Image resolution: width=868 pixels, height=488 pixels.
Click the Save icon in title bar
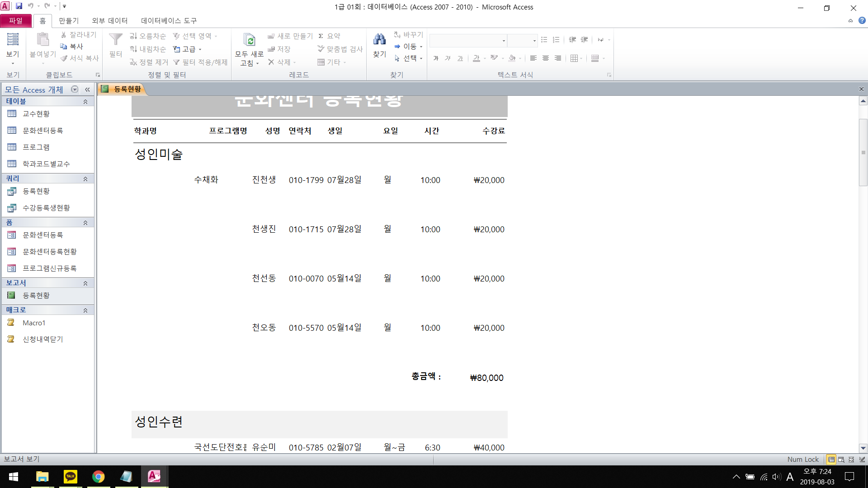tap(19, 6)
